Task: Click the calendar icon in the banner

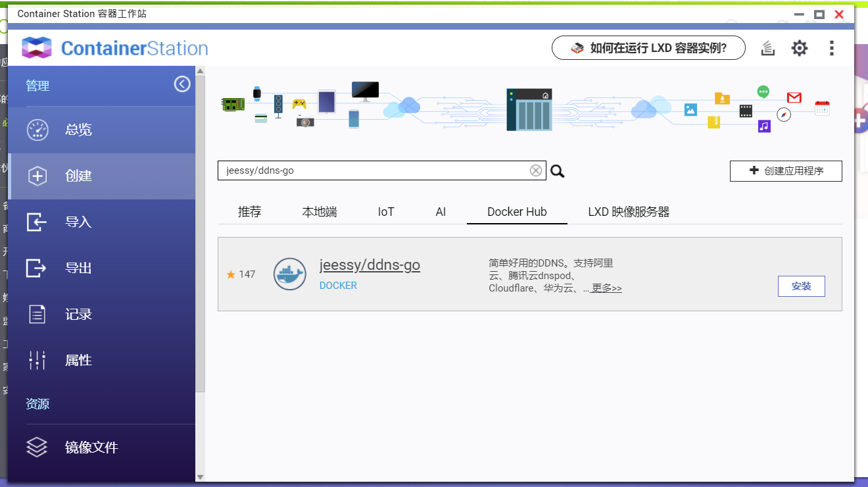Action: pos(822,109)
